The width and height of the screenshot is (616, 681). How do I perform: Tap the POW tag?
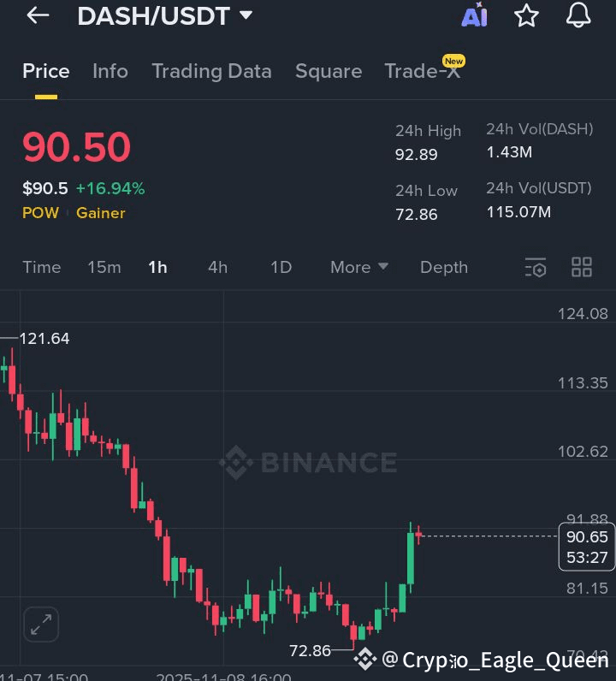(40, 213)
